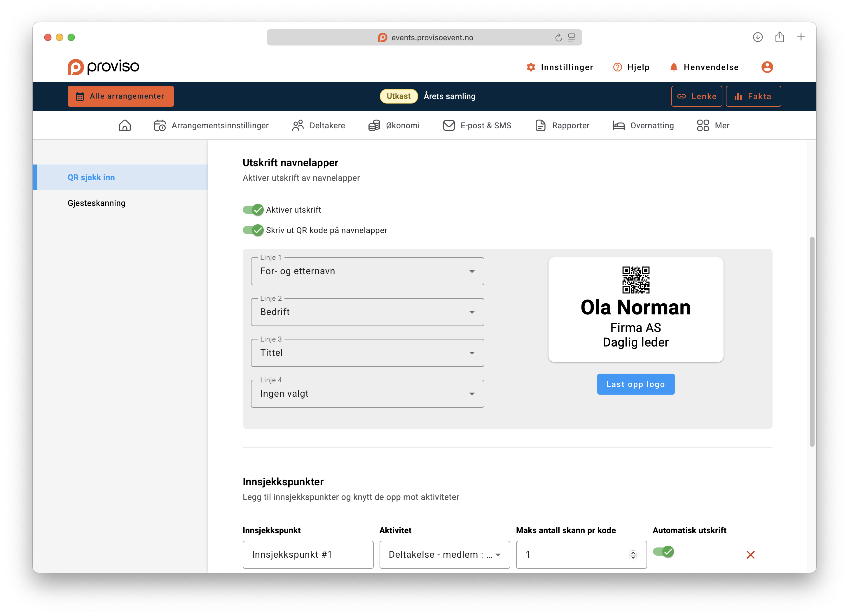The width and height of the screenshot is (849, 616).
Task: Click the page vertical scrollbar
Action: pyautogui.click(x=812, y=341)
